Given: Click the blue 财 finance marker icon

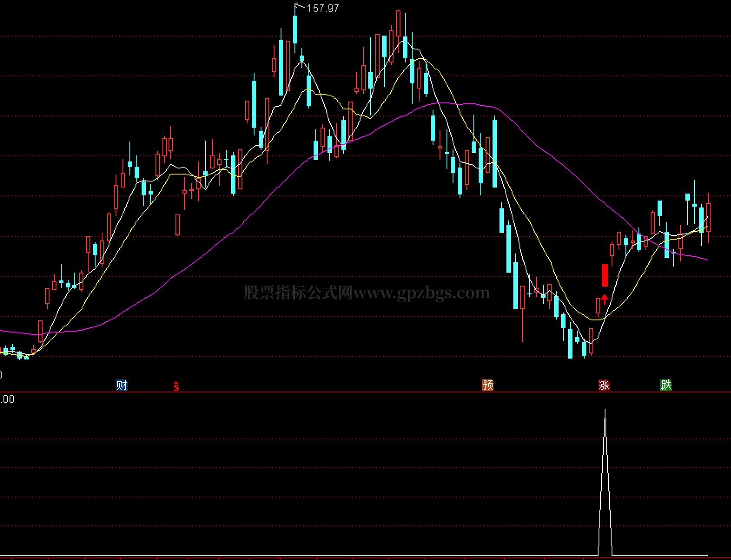Looking at the screenshot, I should 122,385.
